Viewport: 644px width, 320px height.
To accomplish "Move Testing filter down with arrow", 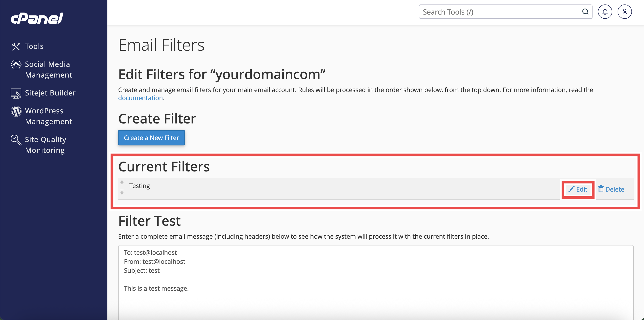I will click(122, 193).
